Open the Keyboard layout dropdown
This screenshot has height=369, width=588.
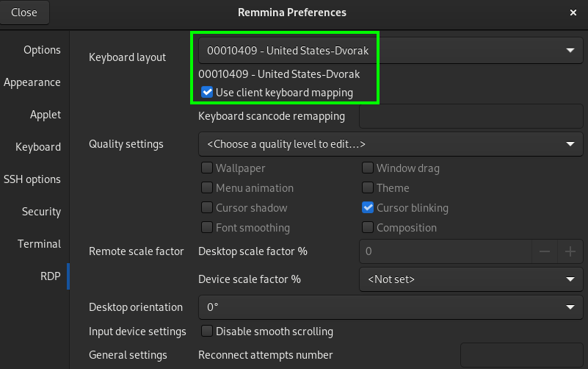[x=391, y=50]
